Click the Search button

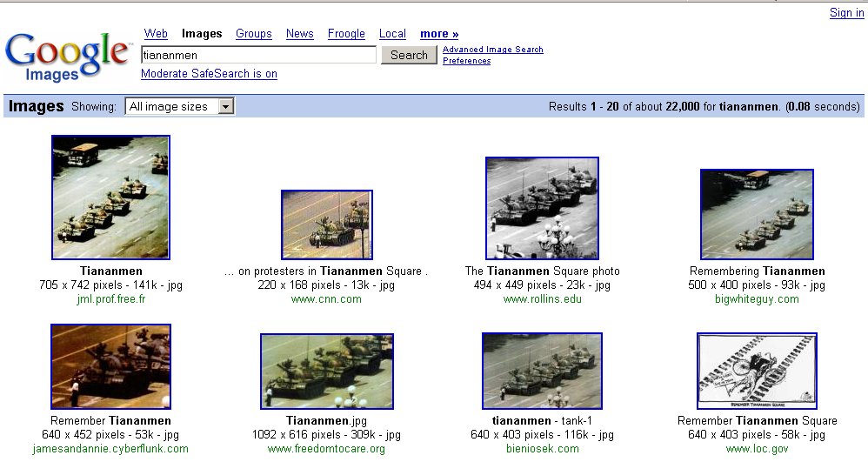tap(409, 55)
